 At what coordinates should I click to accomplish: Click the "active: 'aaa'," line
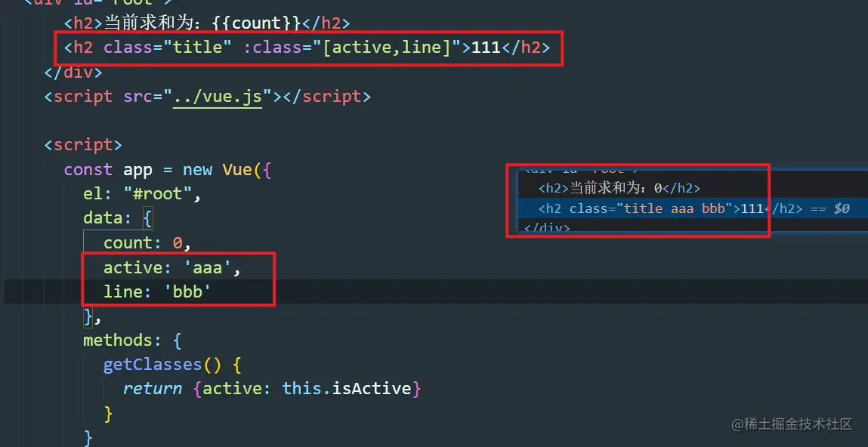[x=172, y=267]
